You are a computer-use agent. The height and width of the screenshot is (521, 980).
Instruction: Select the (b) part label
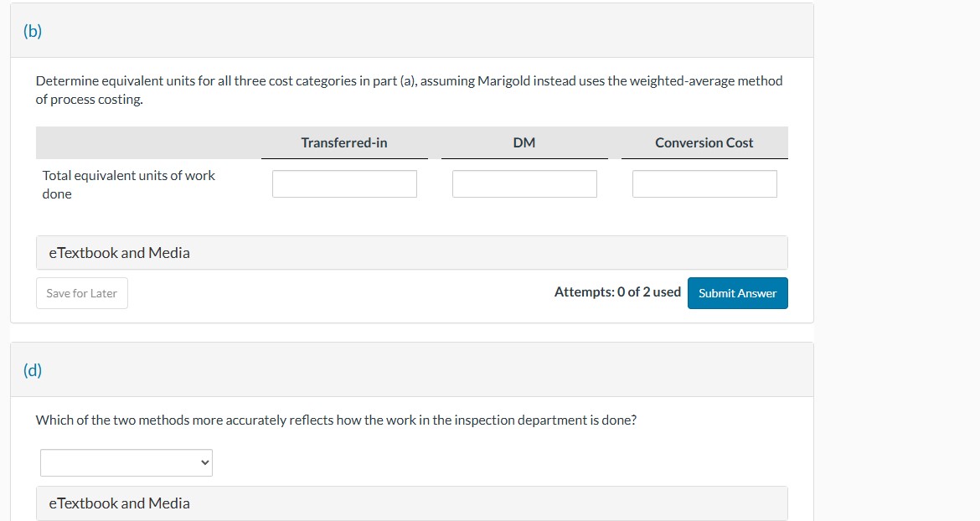coord(33,31)
